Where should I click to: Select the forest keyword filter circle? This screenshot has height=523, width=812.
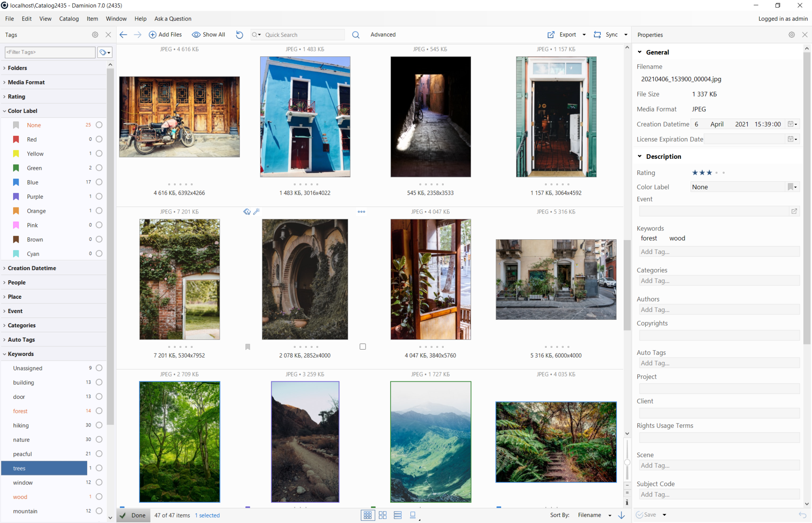pyautogui.click(x=99, y=411)
